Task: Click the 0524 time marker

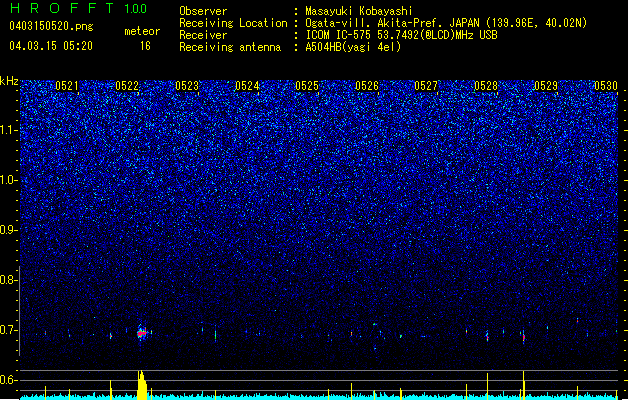Action: tap(247, 86)
